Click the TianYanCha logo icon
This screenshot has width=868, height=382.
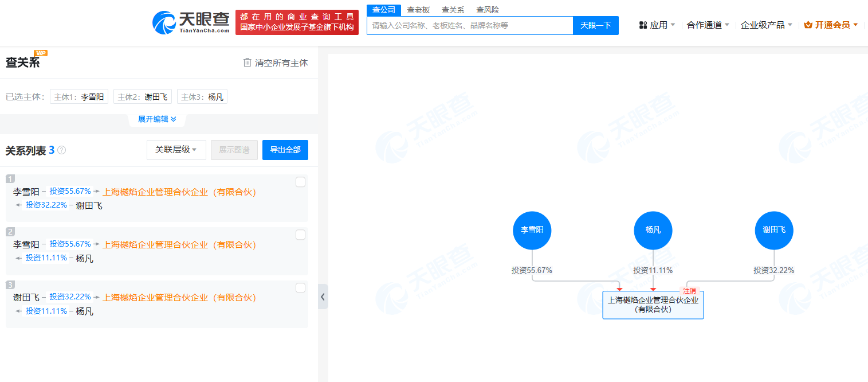pos(164,22)
